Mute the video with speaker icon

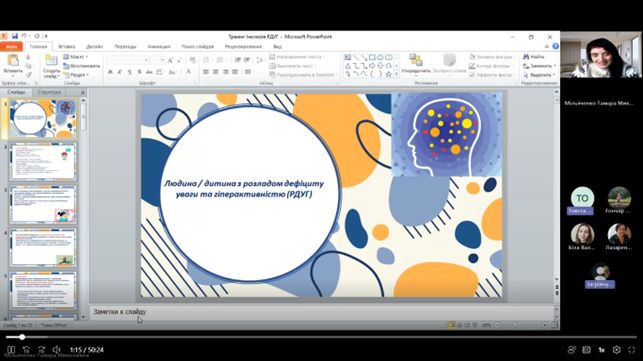pos(57,350)
